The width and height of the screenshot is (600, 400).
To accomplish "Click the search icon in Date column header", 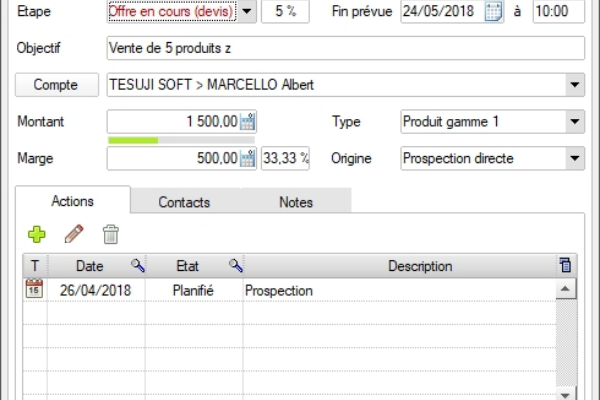I will click(x=137, y=266).
